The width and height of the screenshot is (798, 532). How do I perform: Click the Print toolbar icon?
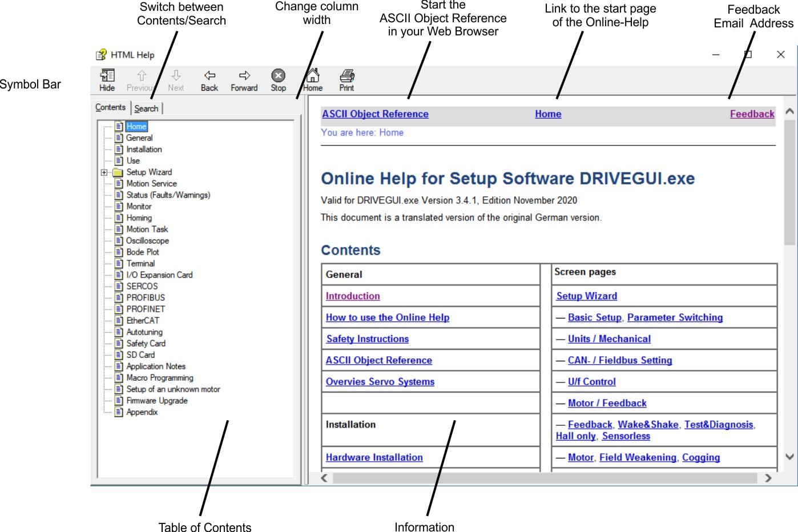tap(346, 76)
